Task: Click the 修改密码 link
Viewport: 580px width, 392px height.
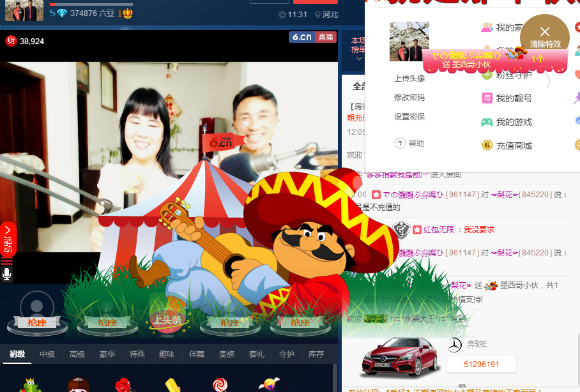Action: coord(409,98)
